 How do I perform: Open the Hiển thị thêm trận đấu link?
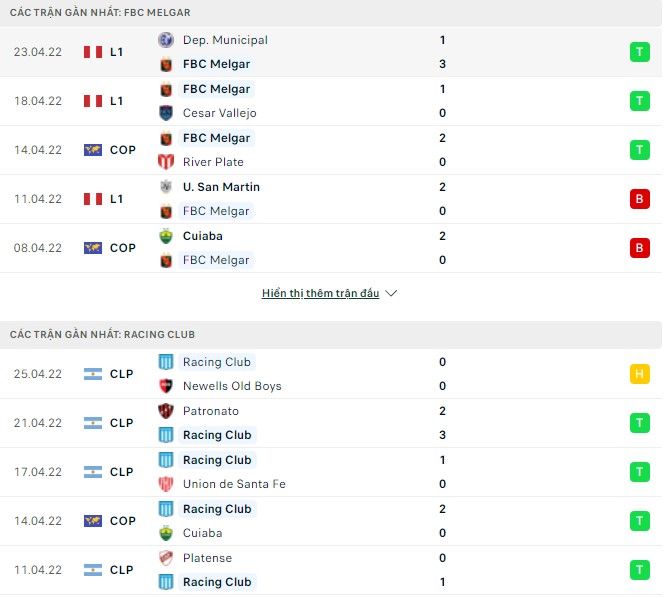(320, 293)
